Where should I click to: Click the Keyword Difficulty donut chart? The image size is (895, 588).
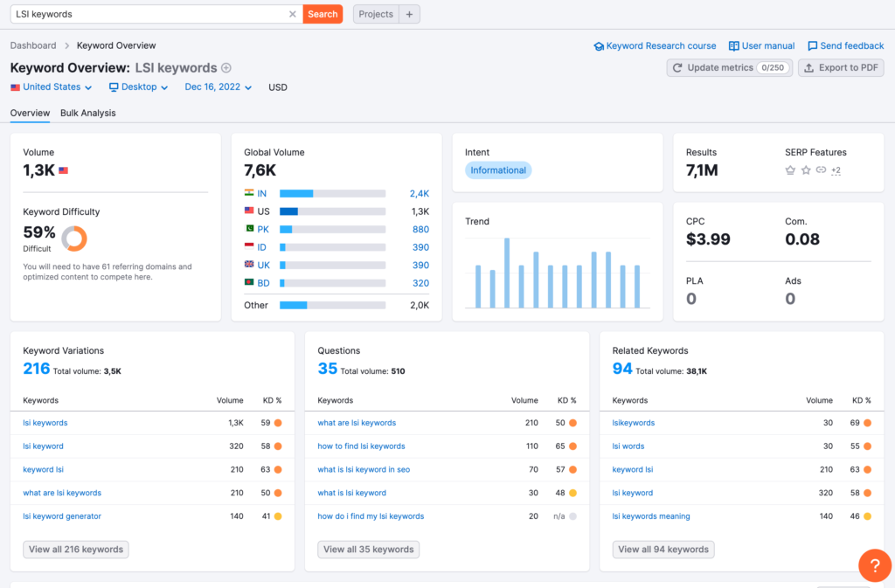point(74,239)
